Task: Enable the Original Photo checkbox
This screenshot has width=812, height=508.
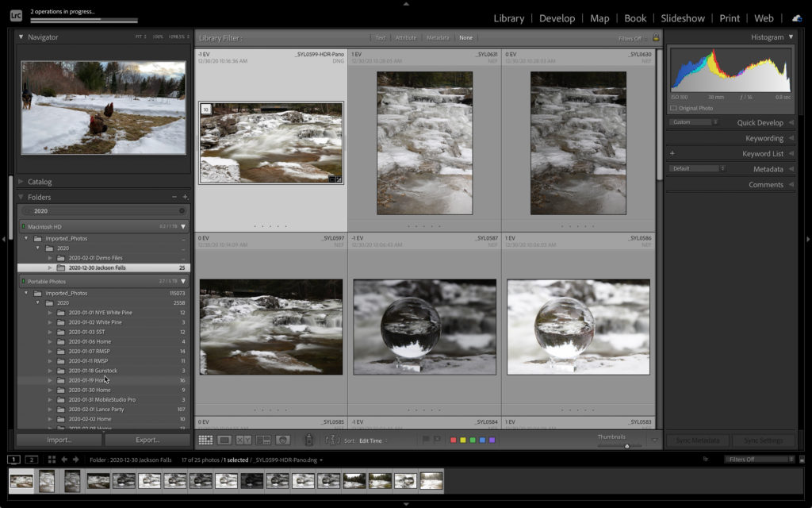Action: (x=674, y=108)
